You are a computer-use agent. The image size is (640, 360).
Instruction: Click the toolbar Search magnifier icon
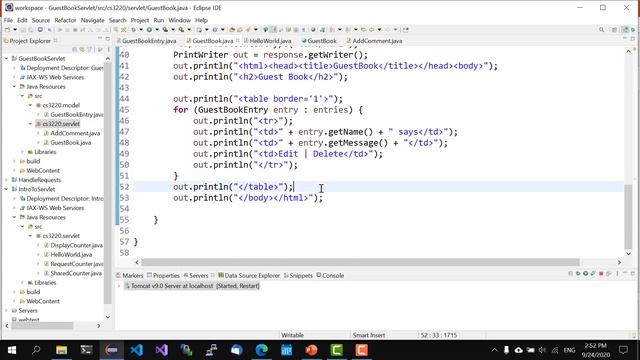[601, 30]
